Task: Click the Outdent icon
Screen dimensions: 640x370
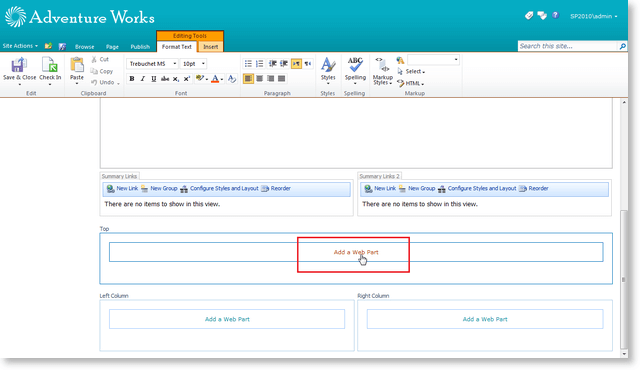Action: pos(273,64)
